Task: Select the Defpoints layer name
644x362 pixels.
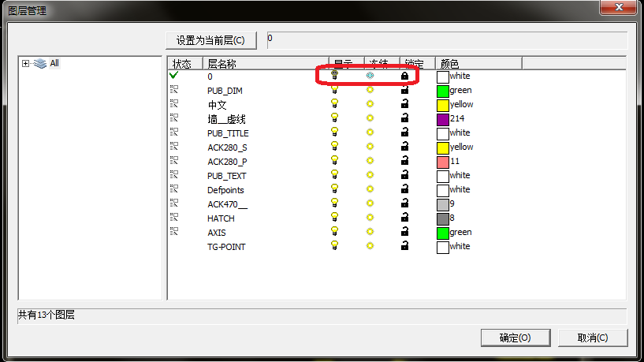Action: pos(225,190)
